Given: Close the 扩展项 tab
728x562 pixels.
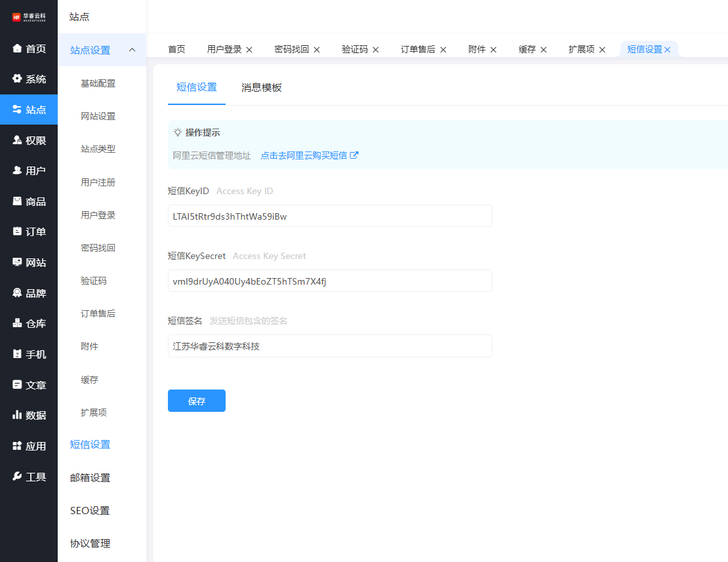Looking at the screenshot, I should point(602,50).
